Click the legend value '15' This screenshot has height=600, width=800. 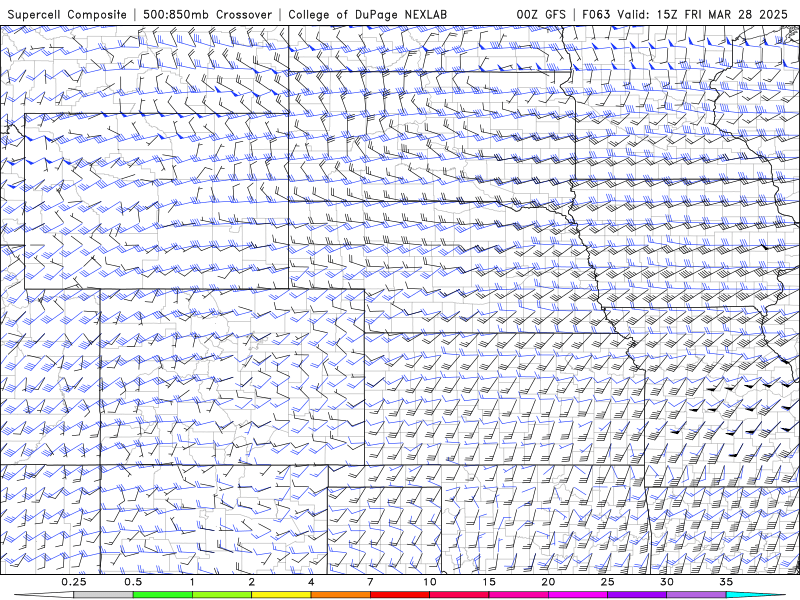tap(489, 582)
